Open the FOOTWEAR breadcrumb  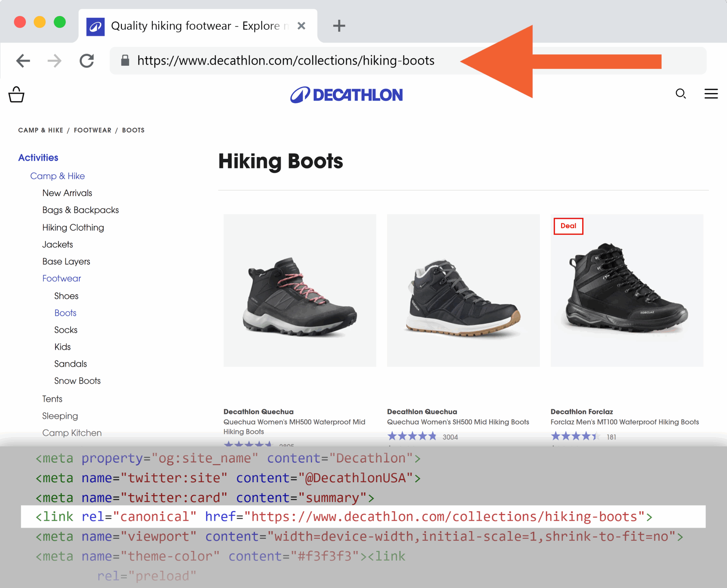point(93,130)
